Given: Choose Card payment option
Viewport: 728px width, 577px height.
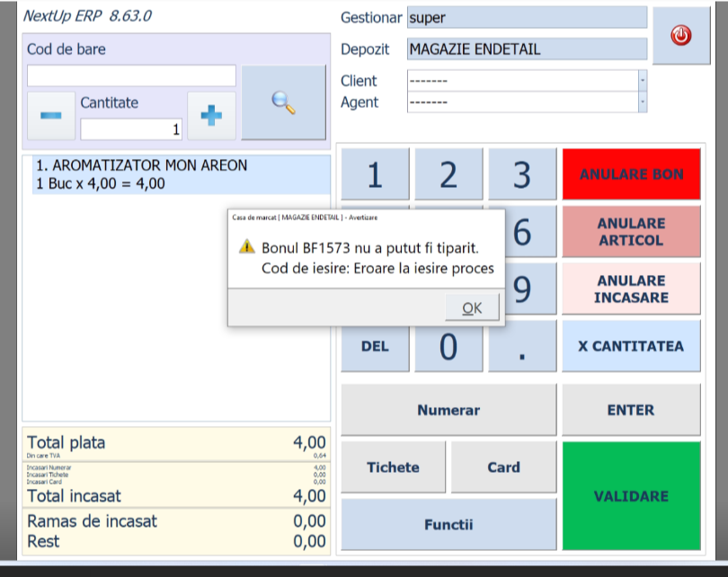Looking at the screenshot, I should [503, 467].
